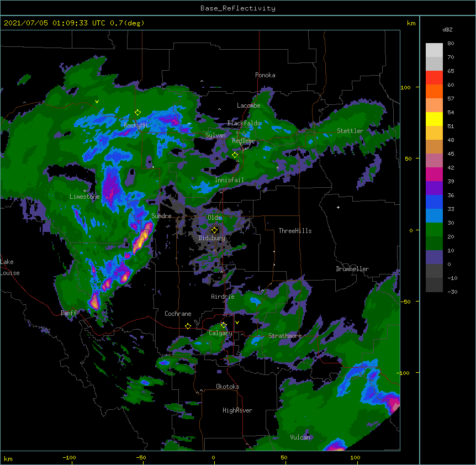Screen dimensions: 476x465
Task: Pick the blue 33-36 dBZ legend swatch
Action: pos(434,202)
